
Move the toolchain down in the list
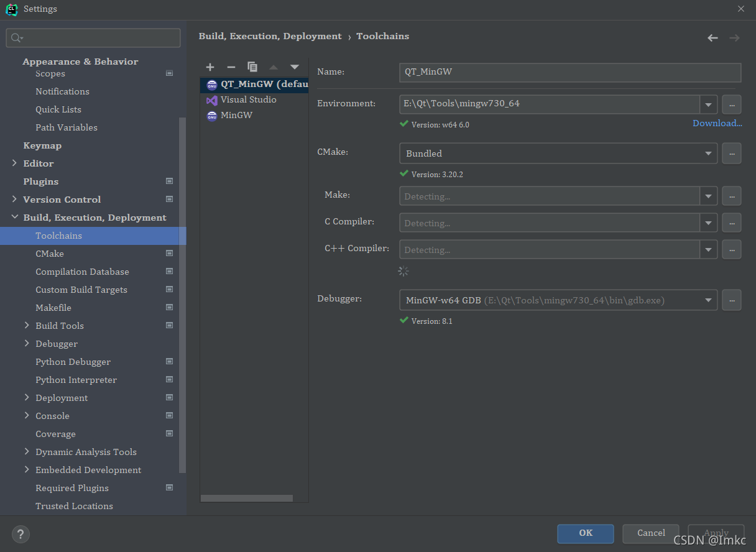click(x=295, y=67)
